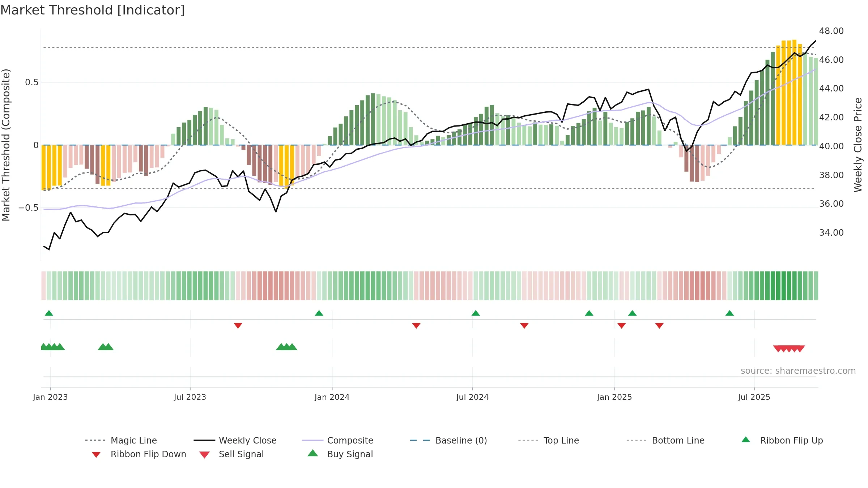The height and width of the screenshot is (488, 868).
Task: Click the red Ribbon Flip Down legend triangle
Action: tap(96, 454)
